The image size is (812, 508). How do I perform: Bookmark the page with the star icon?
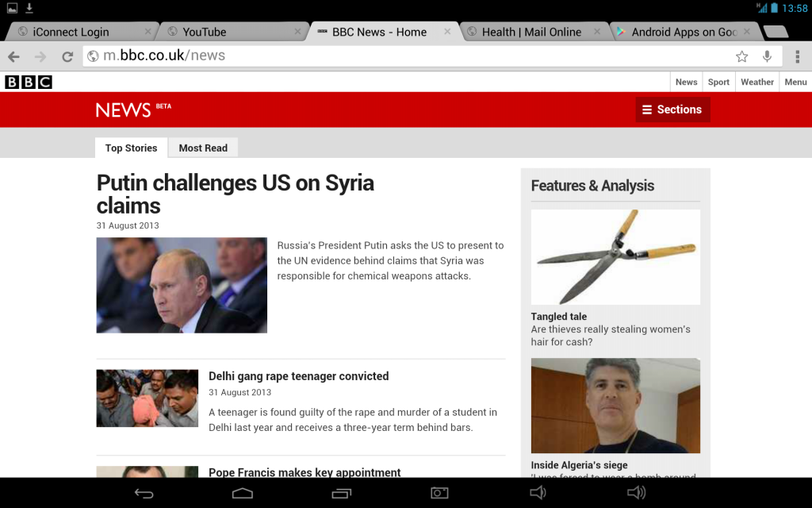741,56
